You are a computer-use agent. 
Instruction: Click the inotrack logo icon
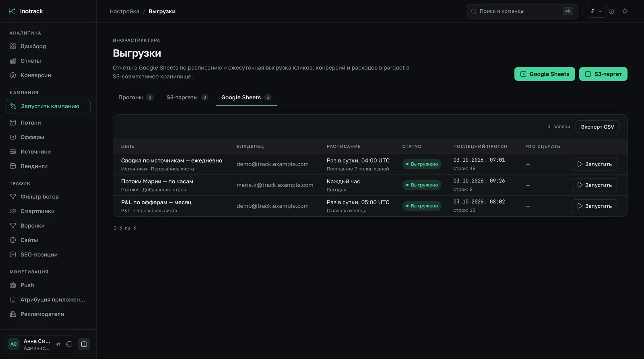click(12, 11)
